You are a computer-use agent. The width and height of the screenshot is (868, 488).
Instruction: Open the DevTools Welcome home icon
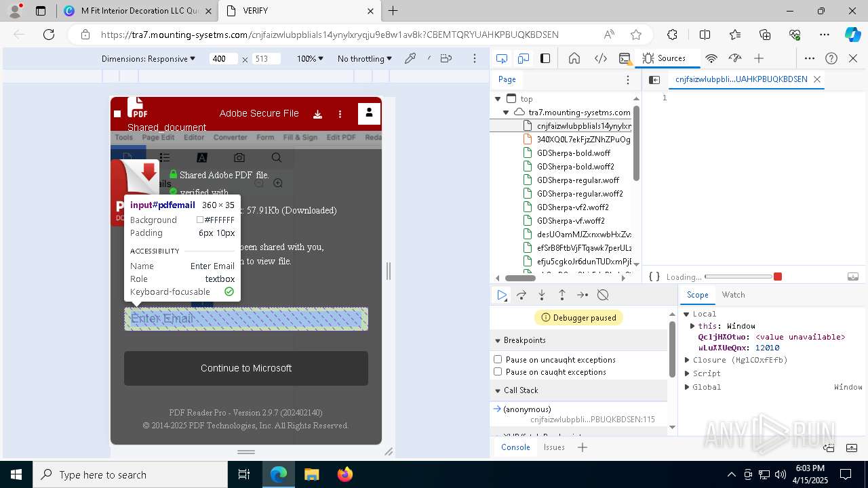(x=574, y=58)
